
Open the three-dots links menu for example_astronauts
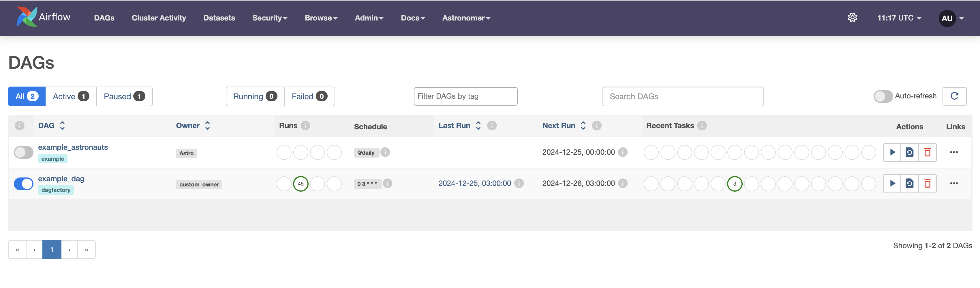coord(953,153)
